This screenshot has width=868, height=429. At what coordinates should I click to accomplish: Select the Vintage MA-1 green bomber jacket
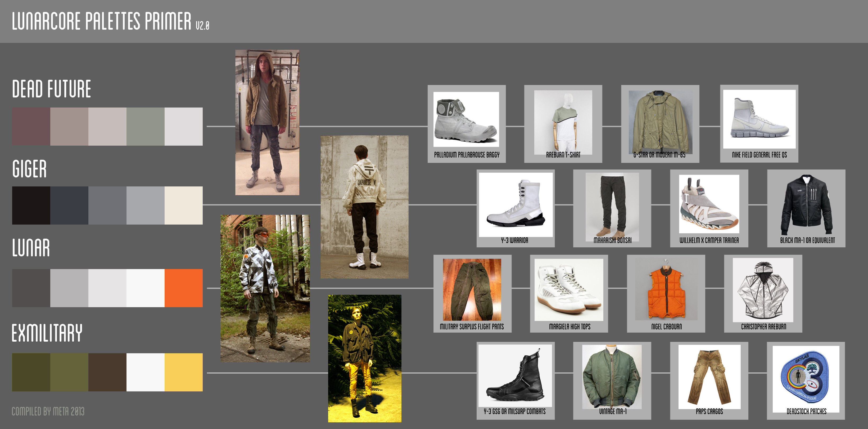(x=612, y=377)
